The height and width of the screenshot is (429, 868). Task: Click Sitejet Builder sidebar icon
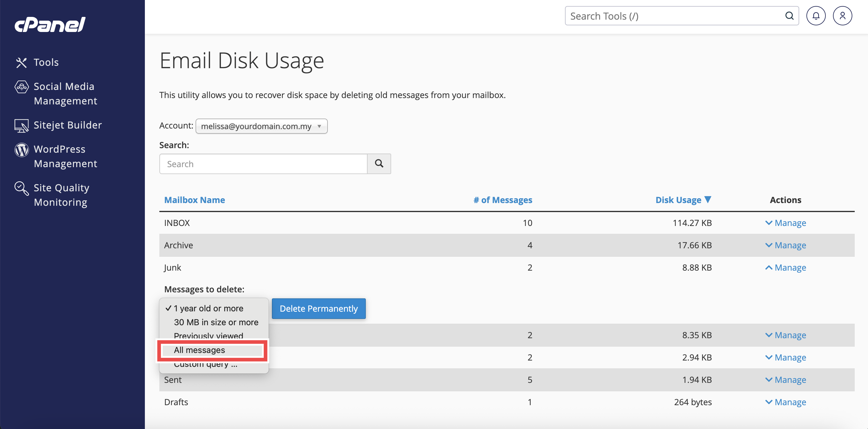pos(21,126)
